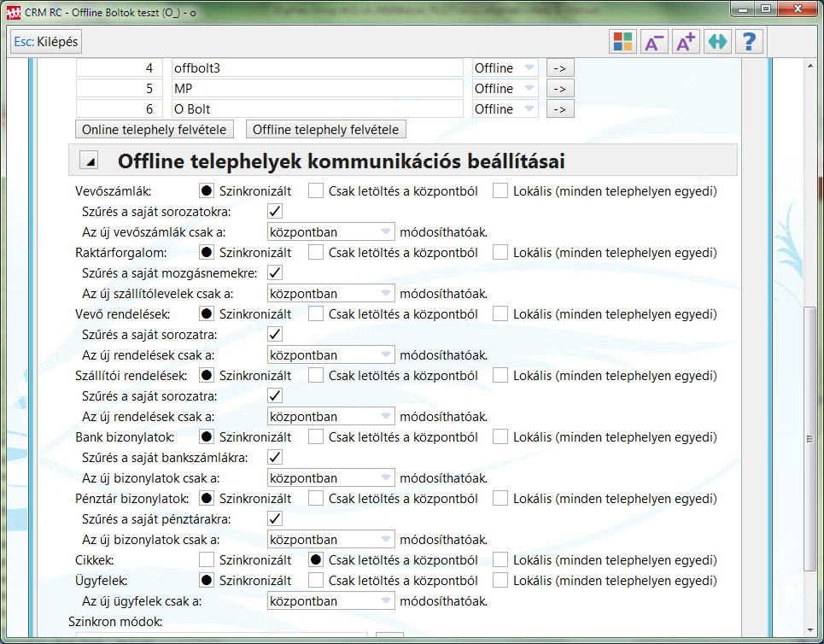This screenshot has width=824, height=644.
Task: Open arrow button for MP row
Action: [x=559, y=89]
